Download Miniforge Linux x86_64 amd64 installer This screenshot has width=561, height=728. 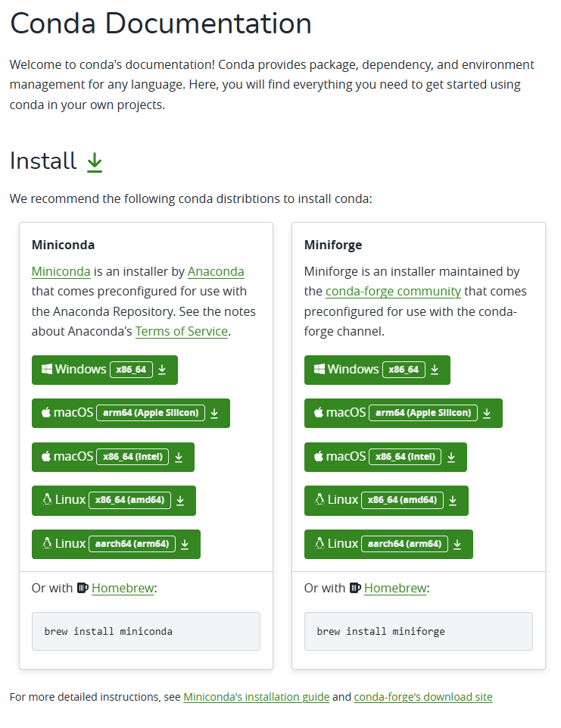pyautogui.click(x=386, y=500)
